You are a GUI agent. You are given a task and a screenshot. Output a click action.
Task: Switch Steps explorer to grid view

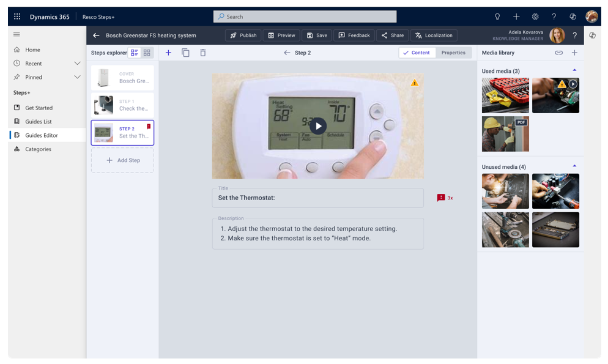(x=147, y=53)
